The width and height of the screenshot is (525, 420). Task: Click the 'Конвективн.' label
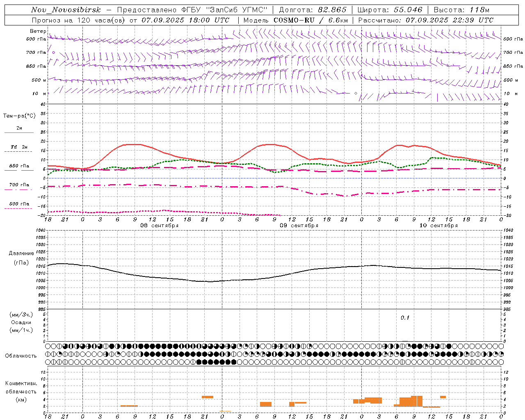pos(21,383)
